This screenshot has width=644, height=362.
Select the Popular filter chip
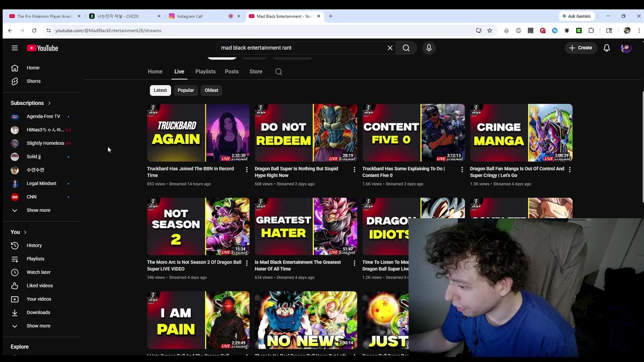tap(186, 90)
